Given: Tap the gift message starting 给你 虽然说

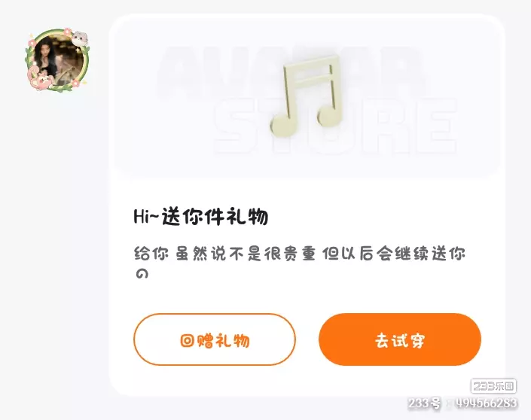Looking at the screenshot, I should [300, 263].
